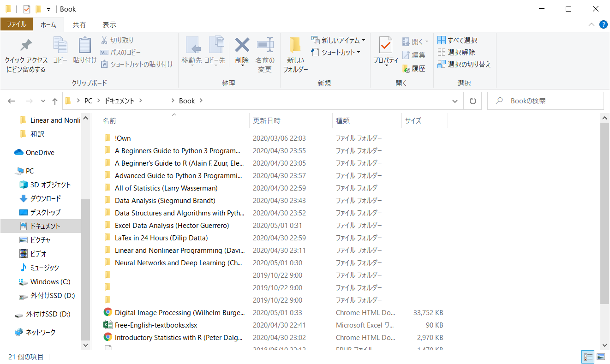
Task: Open Properties (プロパティ) checkmark icon
Action: click(385, 46)
